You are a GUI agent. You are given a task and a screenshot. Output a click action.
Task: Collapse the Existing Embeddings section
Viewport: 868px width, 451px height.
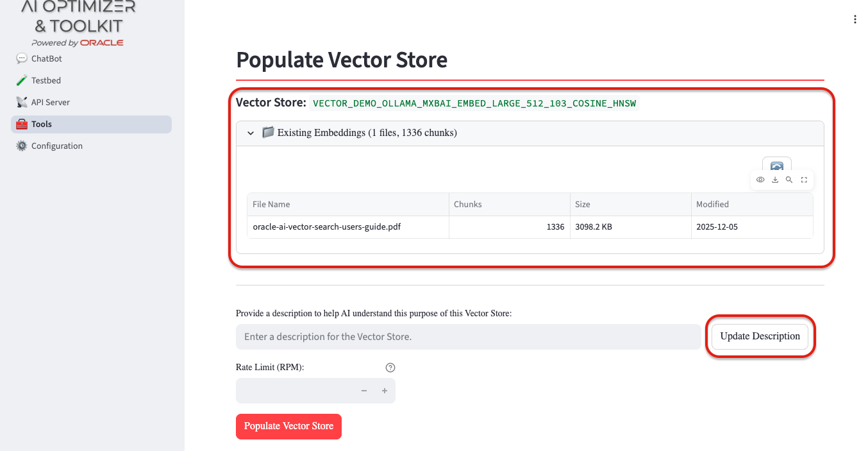click(x=251, y=133)
